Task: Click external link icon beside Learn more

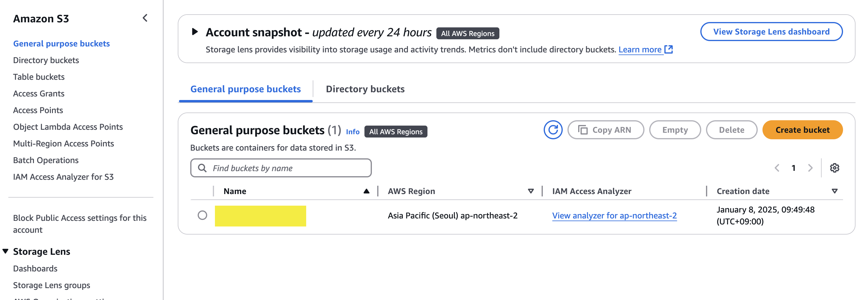Action: pos(669,50)
